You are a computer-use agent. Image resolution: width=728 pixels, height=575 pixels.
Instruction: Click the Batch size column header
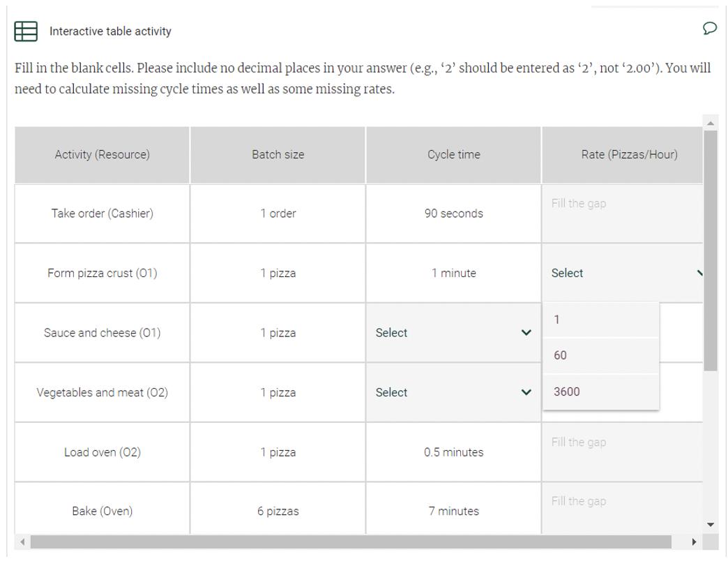(x=278, y=155)
